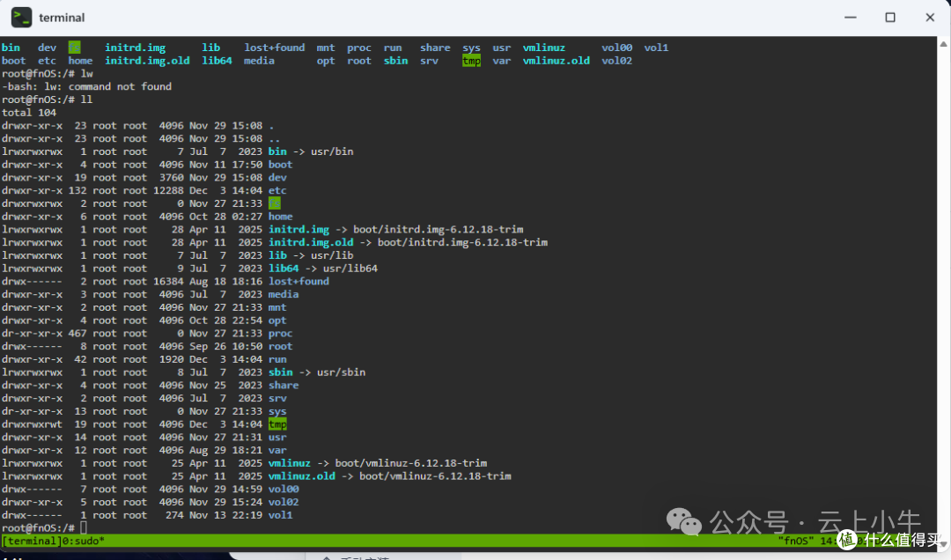Click the initrd.img.old symlink name
This screenshot has height=560, width=951.
(311, 243)
